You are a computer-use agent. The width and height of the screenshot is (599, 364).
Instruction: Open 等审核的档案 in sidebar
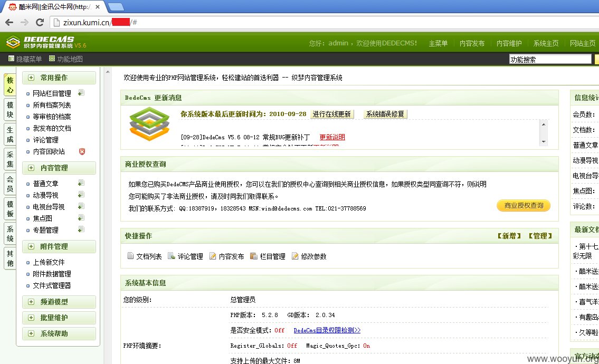coord(52,117)
